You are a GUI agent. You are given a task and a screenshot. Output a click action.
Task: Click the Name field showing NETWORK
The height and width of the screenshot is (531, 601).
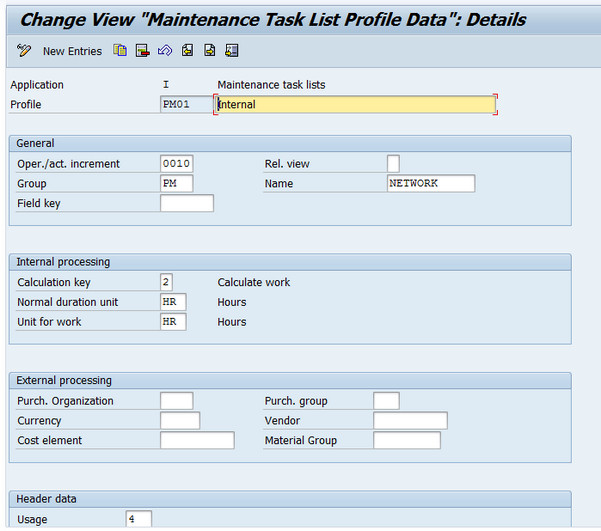coord(431,183)
